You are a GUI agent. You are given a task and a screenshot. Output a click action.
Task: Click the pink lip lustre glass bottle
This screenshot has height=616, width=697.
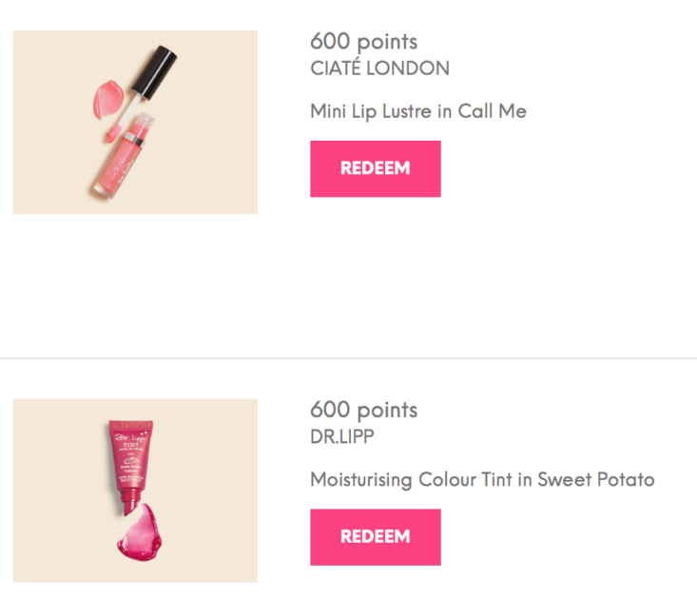click(x=120, y=158)
